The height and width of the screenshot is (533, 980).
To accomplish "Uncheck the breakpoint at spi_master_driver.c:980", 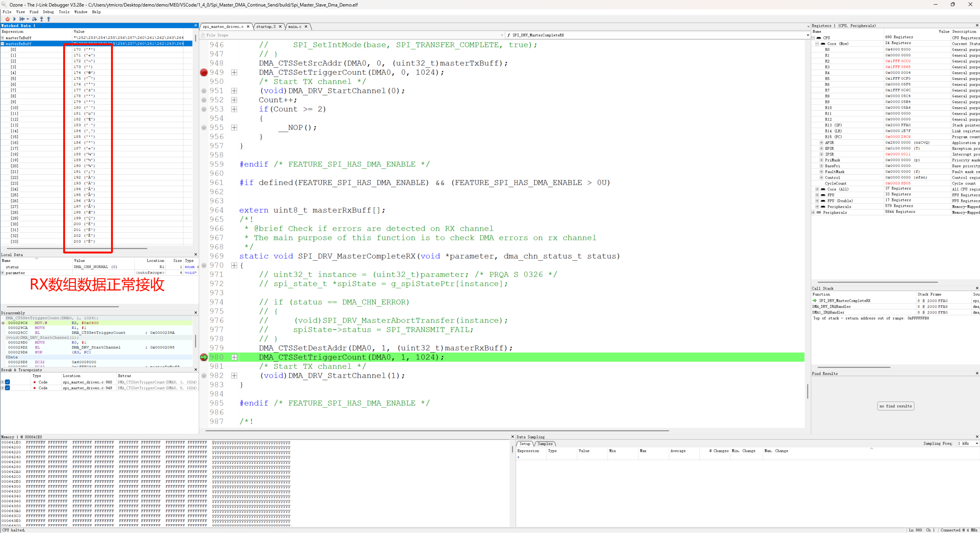I will (7, 382).
